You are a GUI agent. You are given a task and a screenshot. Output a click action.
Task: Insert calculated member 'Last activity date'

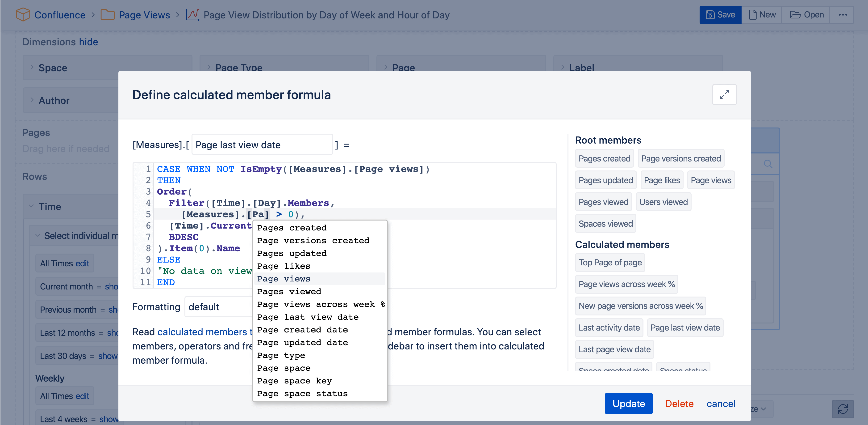[x=609, y=327]
